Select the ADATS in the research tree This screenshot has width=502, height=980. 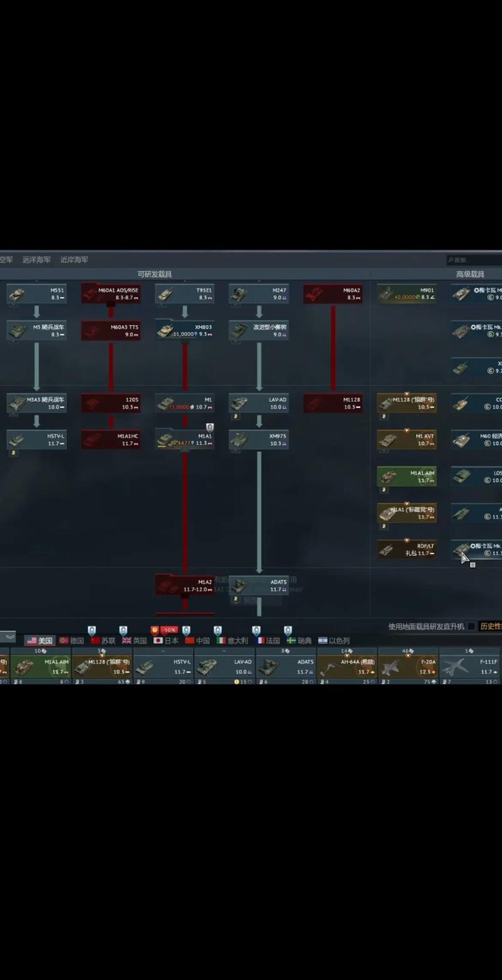(259, 585)
